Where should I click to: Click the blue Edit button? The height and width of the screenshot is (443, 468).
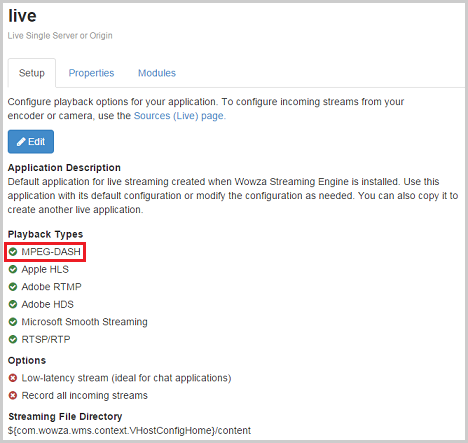click(x=31, y=142)
